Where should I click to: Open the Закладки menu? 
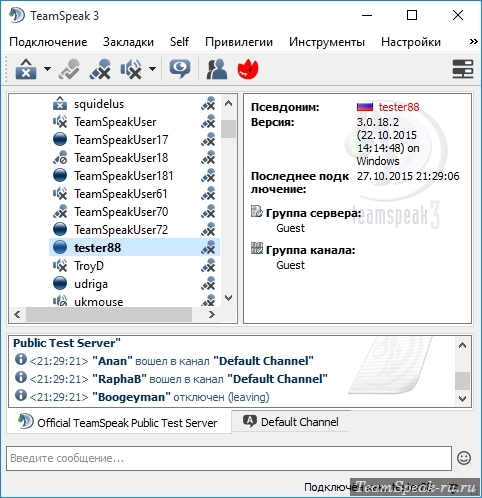coord(128,42)
